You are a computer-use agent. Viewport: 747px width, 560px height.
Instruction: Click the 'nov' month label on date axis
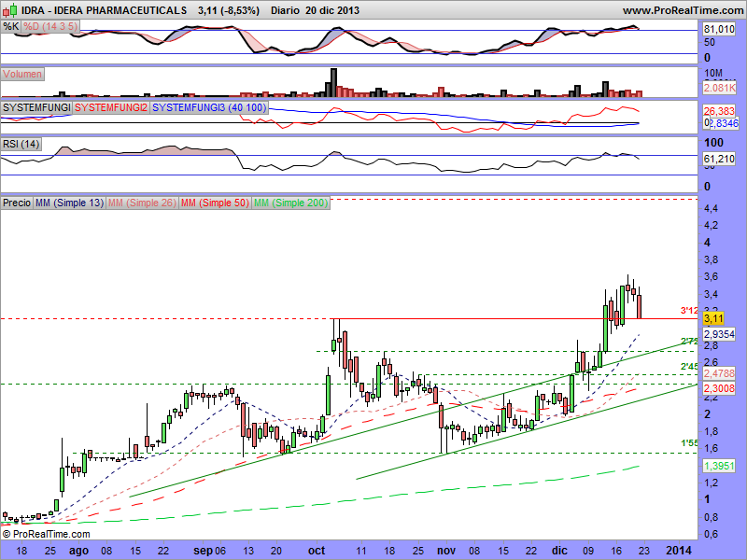coord(446,551)
